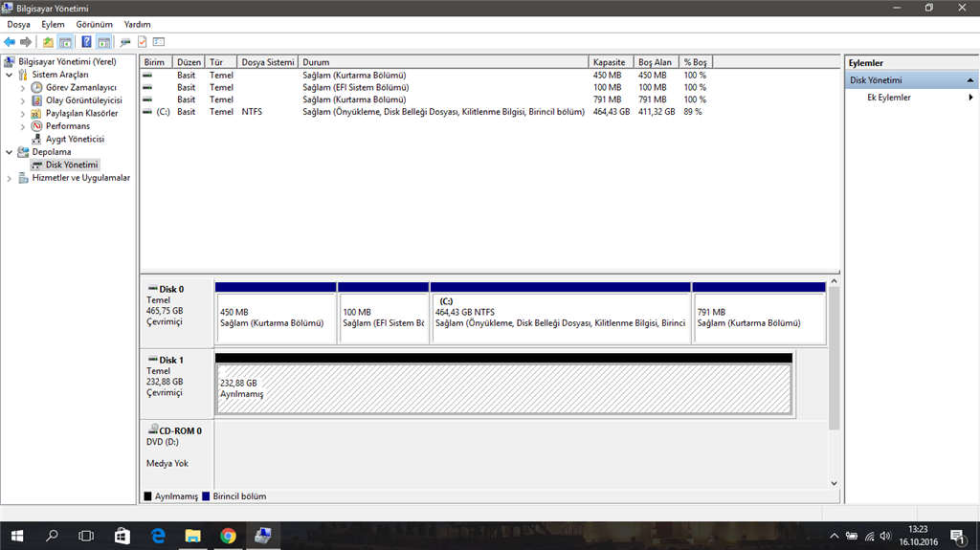Click the Forward arrow toolbar icon
The width and height of the screenshot is (980, 550).
point(26,42)
